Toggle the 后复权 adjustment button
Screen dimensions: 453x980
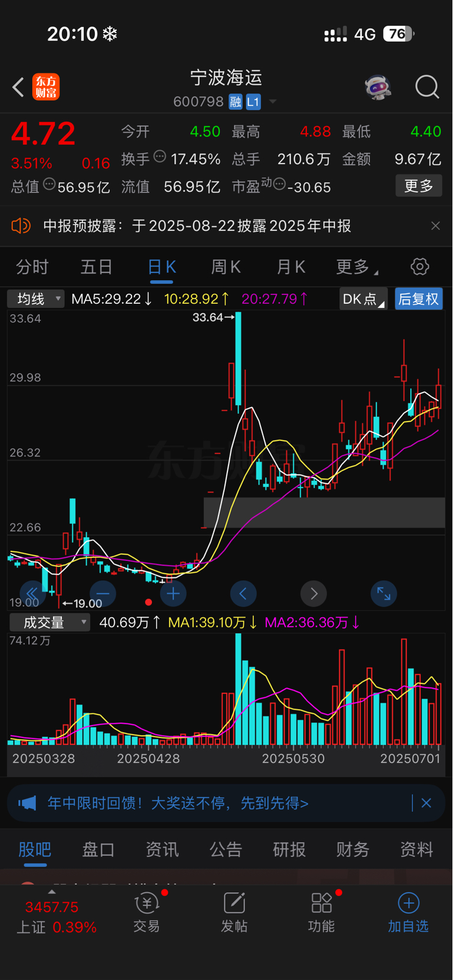click(x=418, y=299)
